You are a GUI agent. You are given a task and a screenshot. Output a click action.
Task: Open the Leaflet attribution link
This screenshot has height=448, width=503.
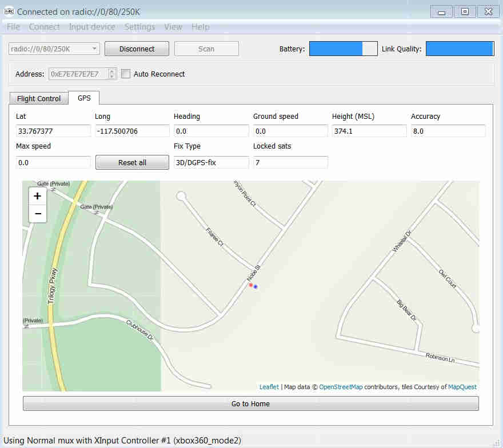(x=269, y=387)
